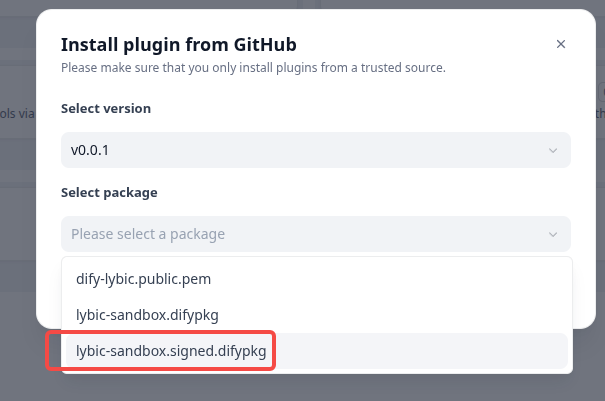This screenshot has height=401, width=605.
Task: Click the dimmed backdrop above the dialog
Action: (x=300, y=4)
